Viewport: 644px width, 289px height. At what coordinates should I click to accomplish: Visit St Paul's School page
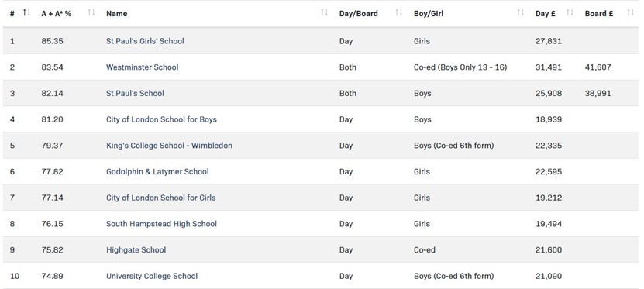point(135,93)
